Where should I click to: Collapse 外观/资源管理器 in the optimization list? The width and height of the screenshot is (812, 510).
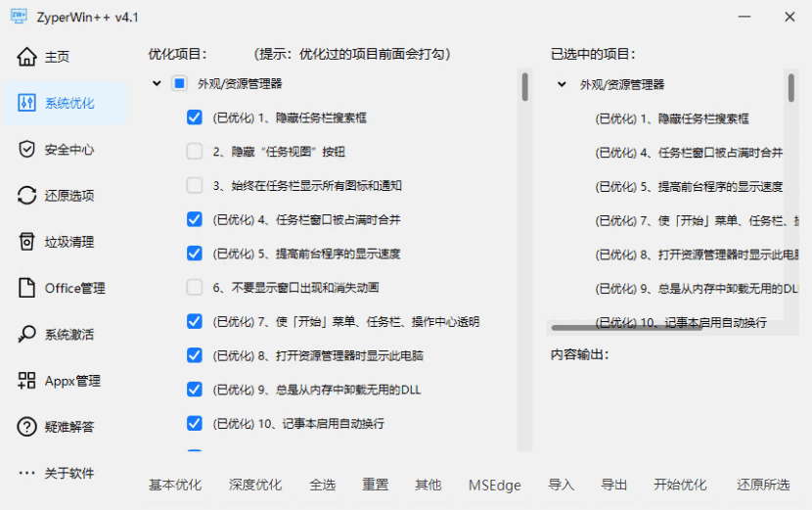click(157, 83)
